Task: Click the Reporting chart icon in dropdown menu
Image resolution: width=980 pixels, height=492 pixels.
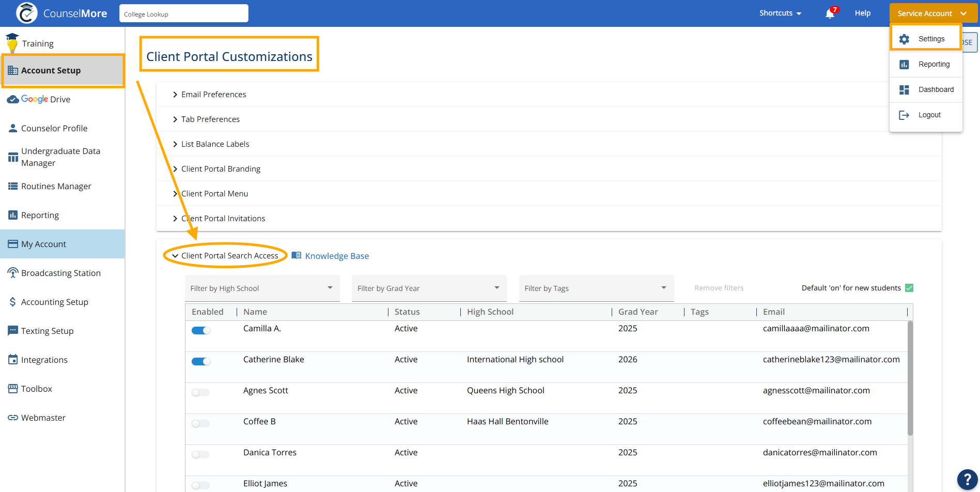Action: [904, 65]
